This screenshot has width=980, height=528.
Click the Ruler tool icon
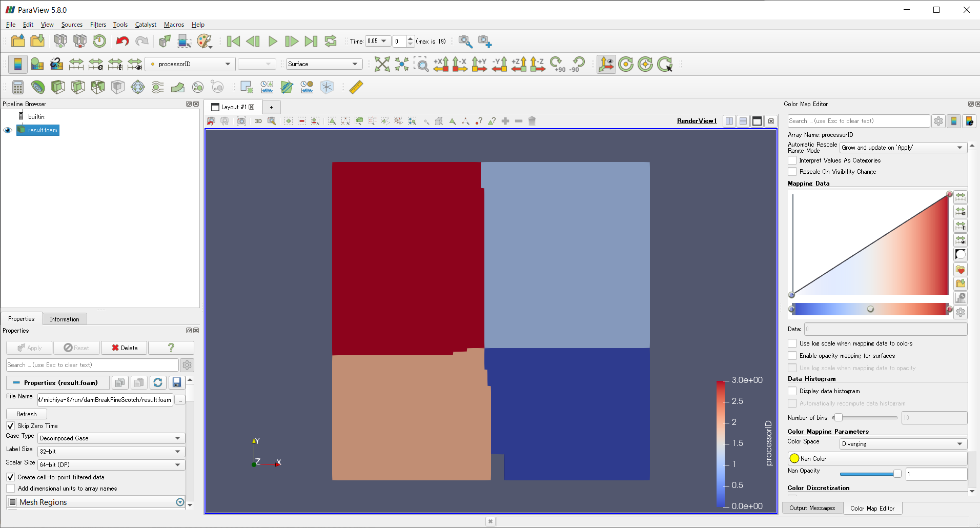tap(356, 87)
